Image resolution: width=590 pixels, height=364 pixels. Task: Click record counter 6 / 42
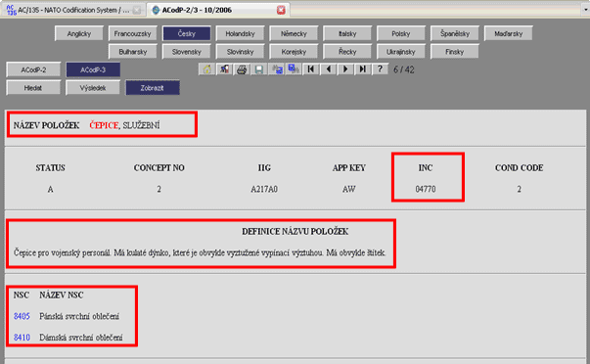pyautogui.click(x=404, y=69)
